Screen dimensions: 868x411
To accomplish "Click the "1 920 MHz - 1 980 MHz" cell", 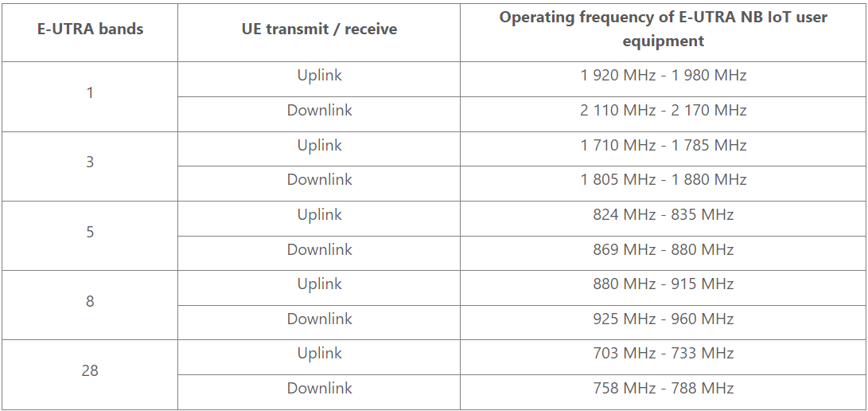I will tap(663, 76).
